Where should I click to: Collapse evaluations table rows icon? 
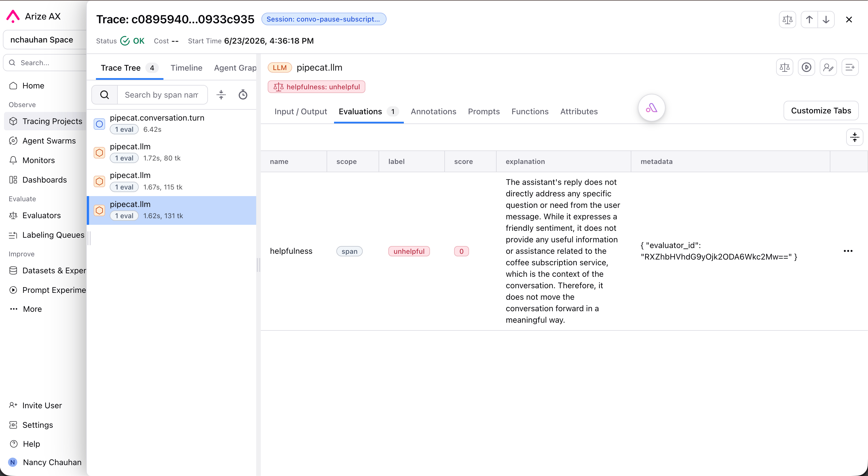[x=855, y=137]
